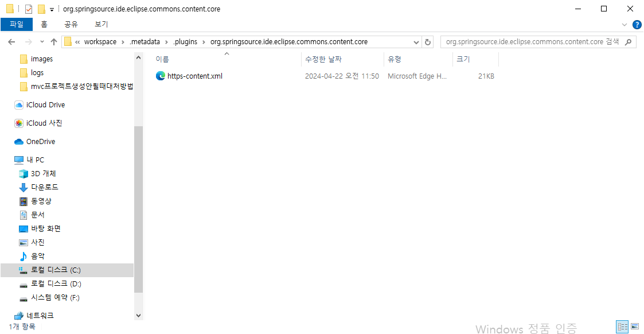This screenshot has width=644, height=334.
Task: Click the images folder icon in sidebar
Action: [x=24, y=59]
